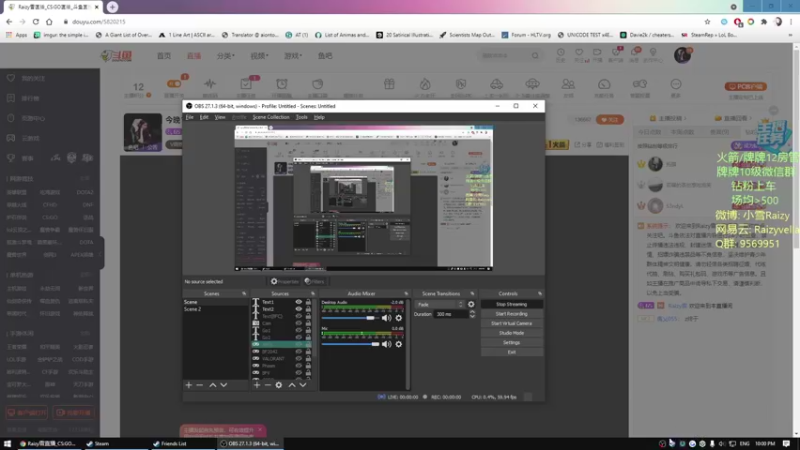Open the OBS View menu

point(220,117)
